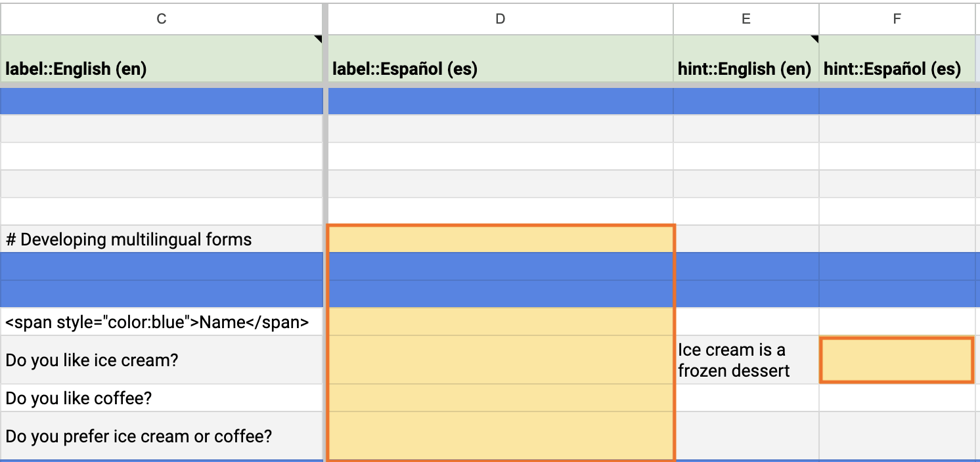Click yellow Spanish label cell beside coffee question
980x462 pixels.
point(501,398)
